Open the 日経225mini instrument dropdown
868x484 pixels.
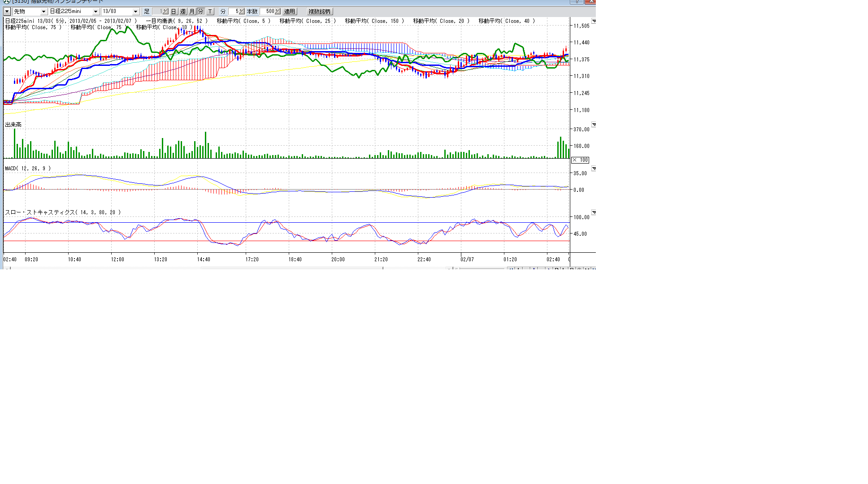click(x=95, y=12)
